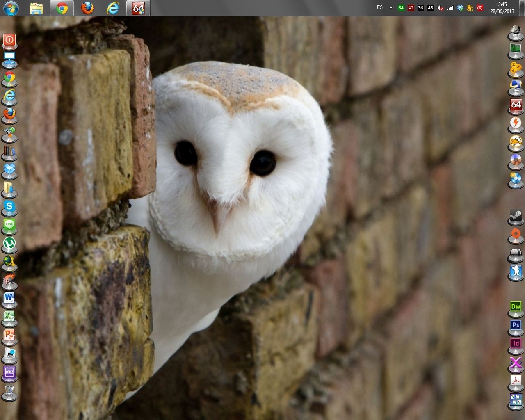Screen dimensions: 525x420
Task: Launch Steam from the right dock
Action: pyautogui.click(x=516, y=217)
